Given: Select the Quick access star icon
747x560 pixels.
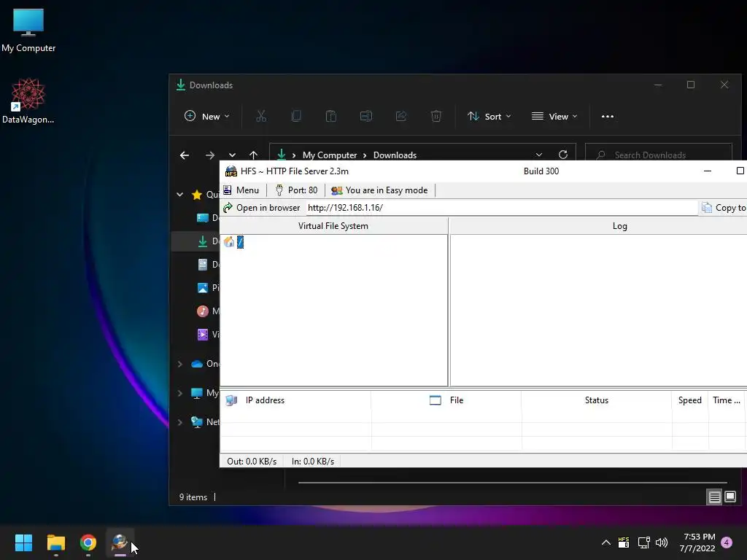Looking at the screenshot, I should (197, 194).
